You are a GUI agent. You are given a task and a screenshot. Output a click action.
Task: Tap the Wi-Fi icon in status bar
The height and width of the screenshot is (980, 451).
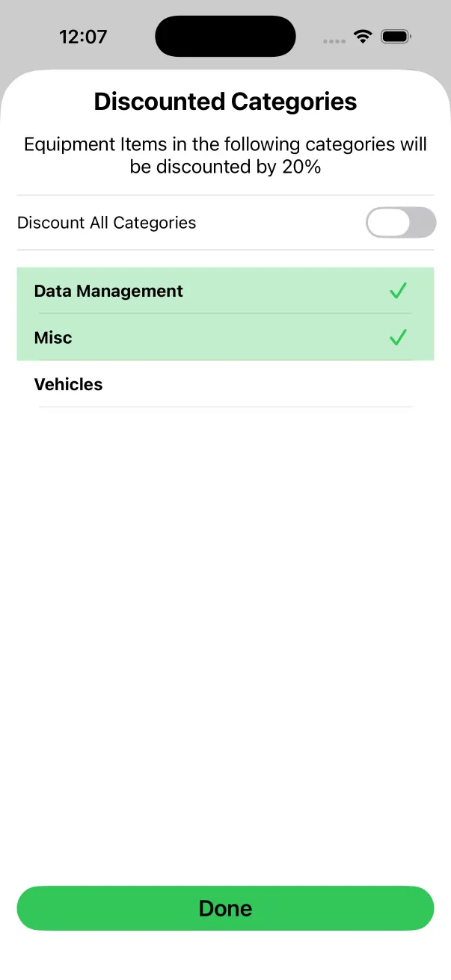point(363,35)
